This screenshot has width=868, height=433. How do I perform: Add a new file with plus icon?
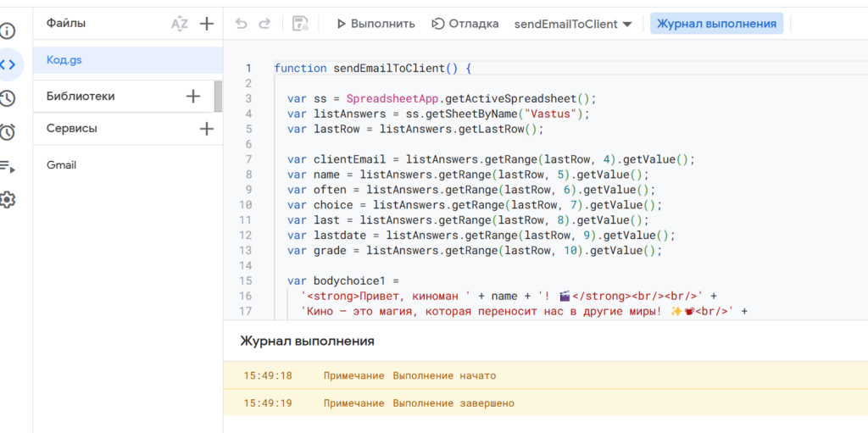point(207,24)
